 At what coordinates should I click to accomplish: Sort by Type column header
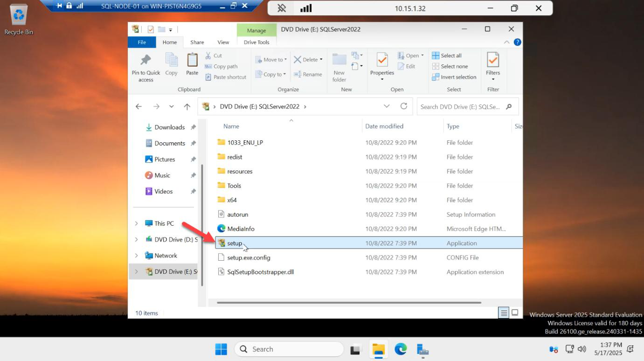point(453,126)
